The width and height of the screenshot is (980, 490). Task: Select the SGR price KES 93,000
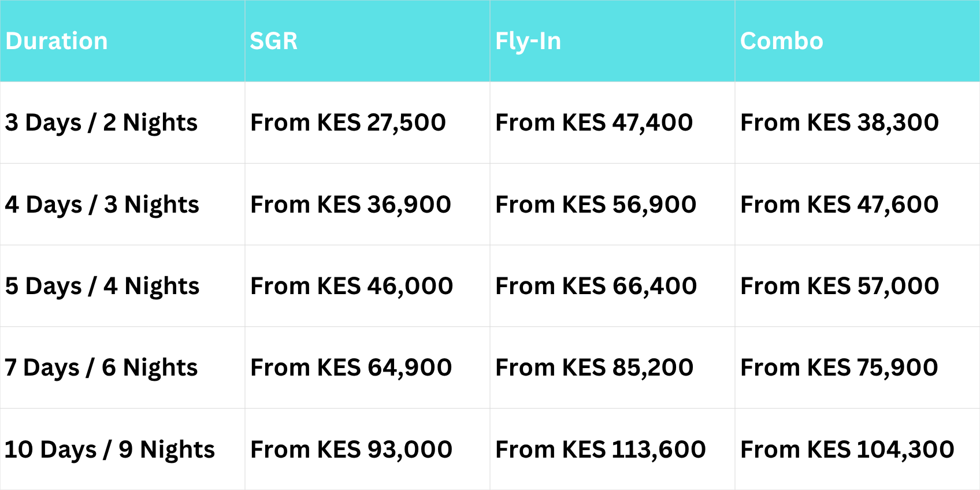tap(351, 450)
